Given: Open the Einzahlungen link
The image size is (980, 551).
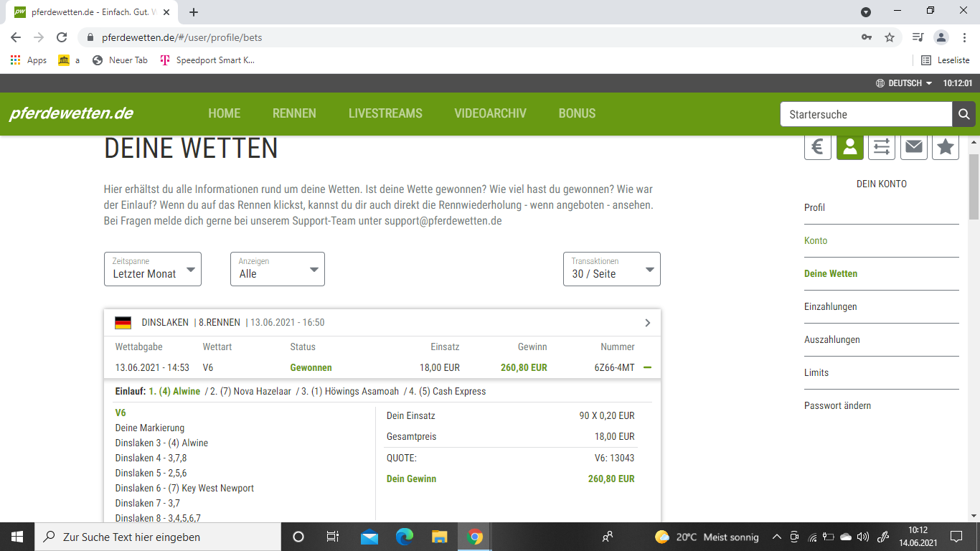Looking at the screenshot, I should coord(831,306).
